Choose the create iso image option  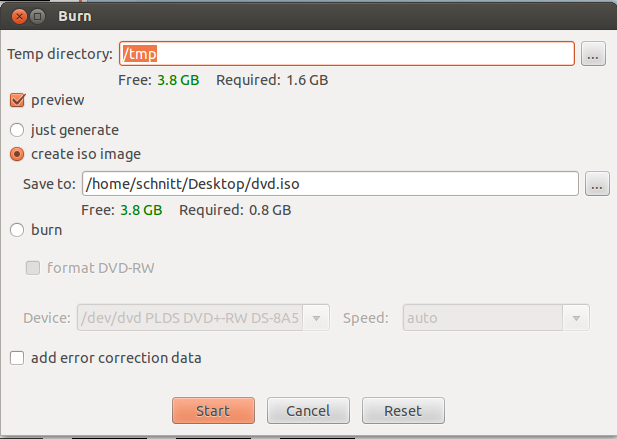(x=17, y=154)
